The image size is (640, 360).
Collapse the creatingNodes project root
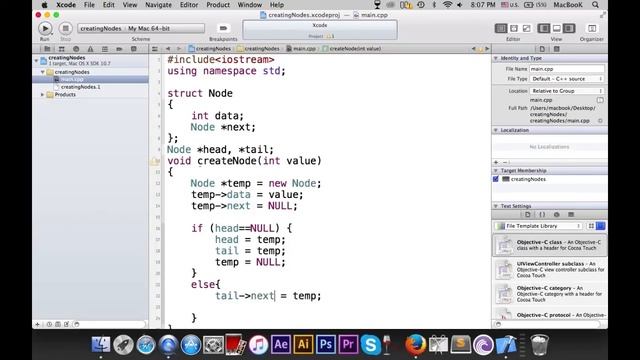tap(36, 60)
